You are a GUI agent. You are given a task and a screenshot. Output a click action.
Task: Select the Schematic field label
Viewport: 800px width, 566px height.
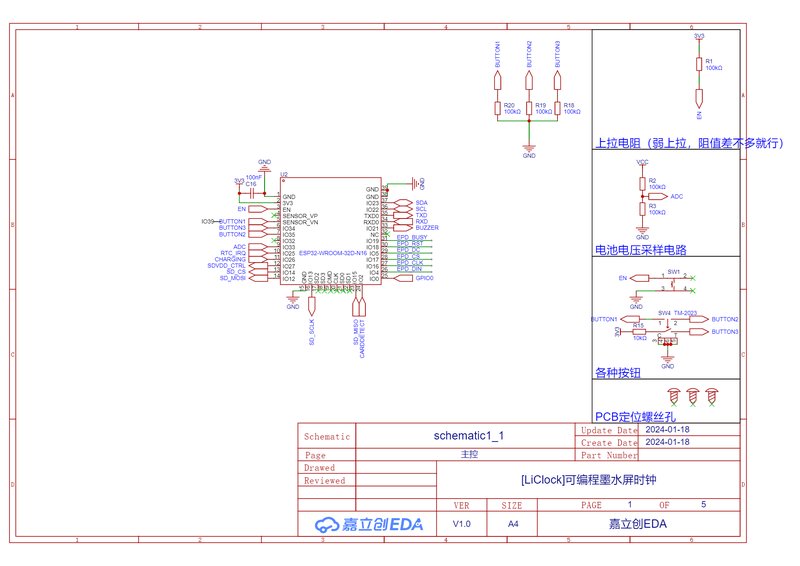[x=327, y=437]
